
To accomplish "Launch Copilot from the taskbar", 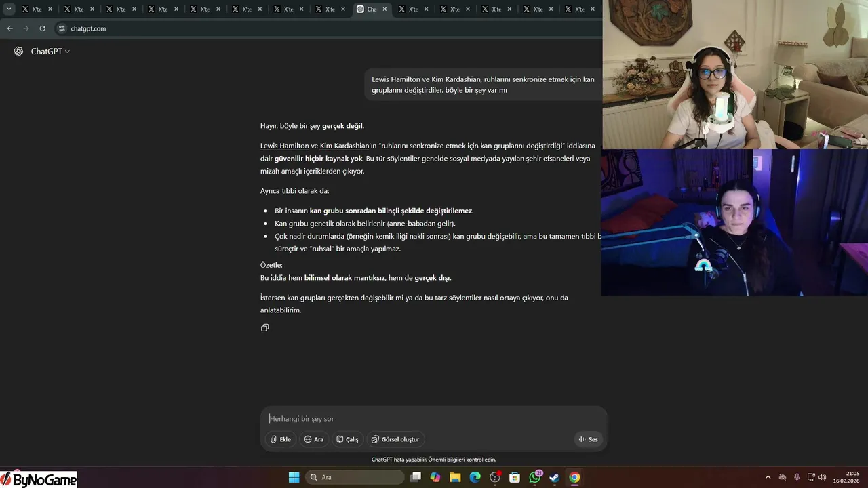I will [435, 477].
